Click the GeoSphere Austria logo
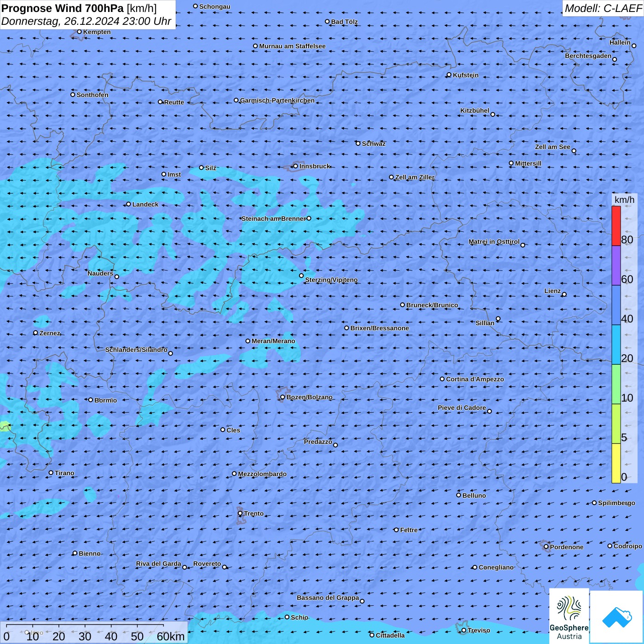 tap(569, 616)
